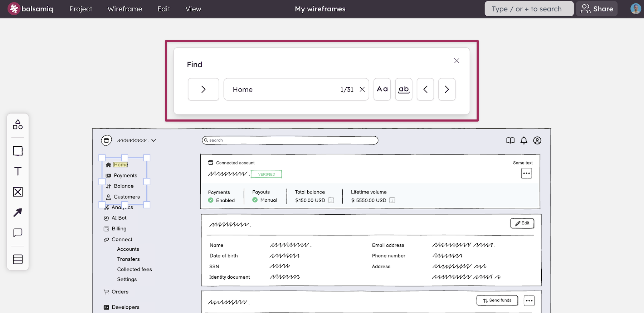The image size is (644, 313).
Task: Open the Wireframe menu
Action: coord(125,9)
